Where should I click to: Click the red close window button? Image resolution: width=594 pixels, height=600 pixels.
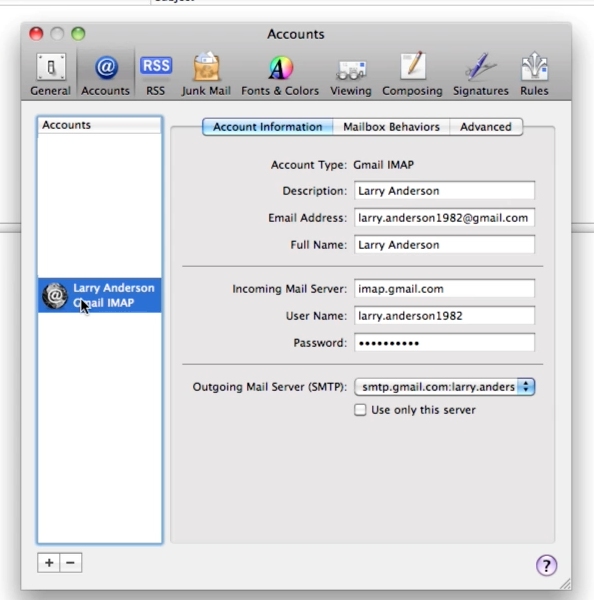(36, 34)
